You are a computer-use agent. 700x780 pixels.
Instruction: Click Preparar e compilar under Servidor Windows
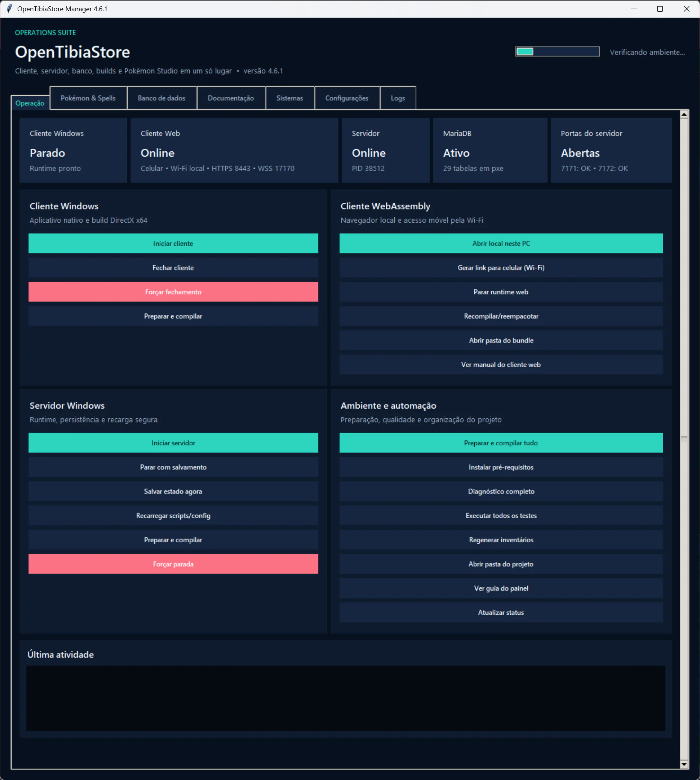(x=173, y=540)
